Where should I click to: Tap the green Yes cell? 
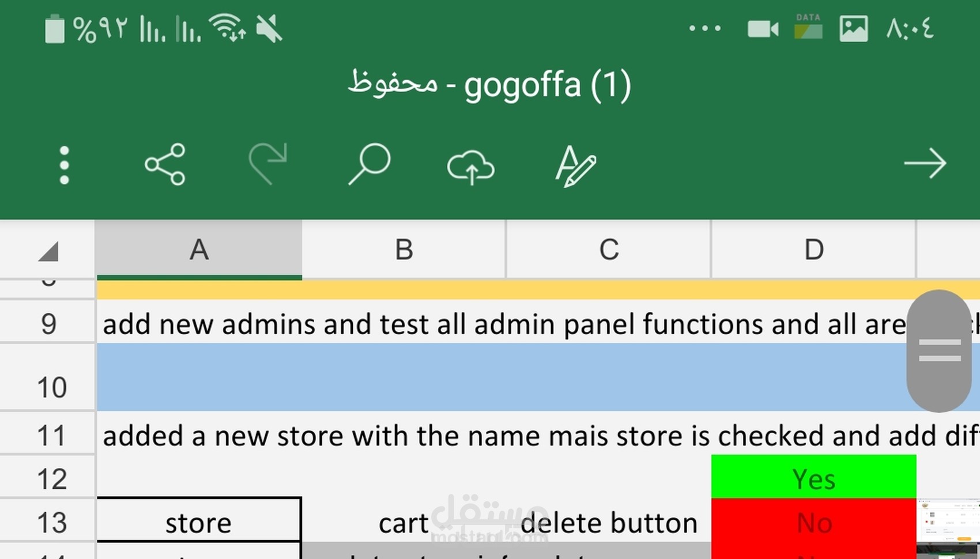point(813,478)
